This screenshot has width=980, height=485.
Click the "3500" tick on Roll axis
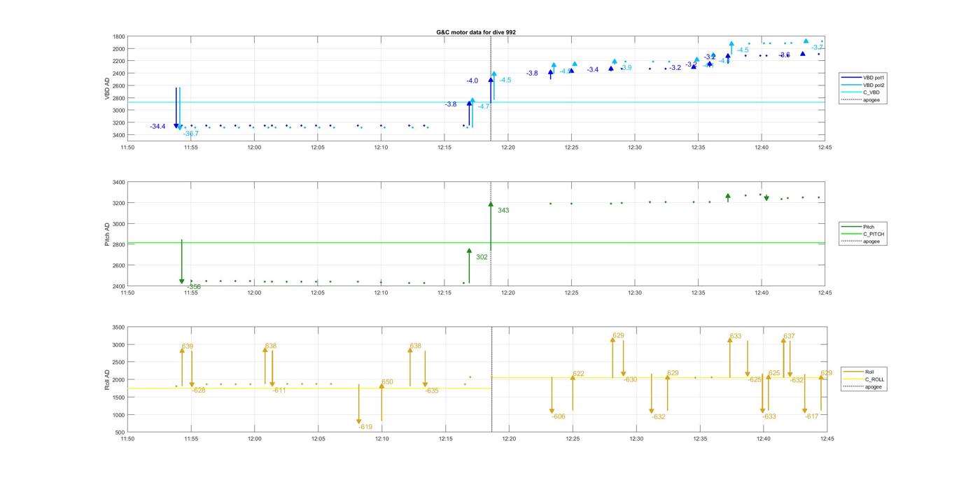click(x=118, y=328)
